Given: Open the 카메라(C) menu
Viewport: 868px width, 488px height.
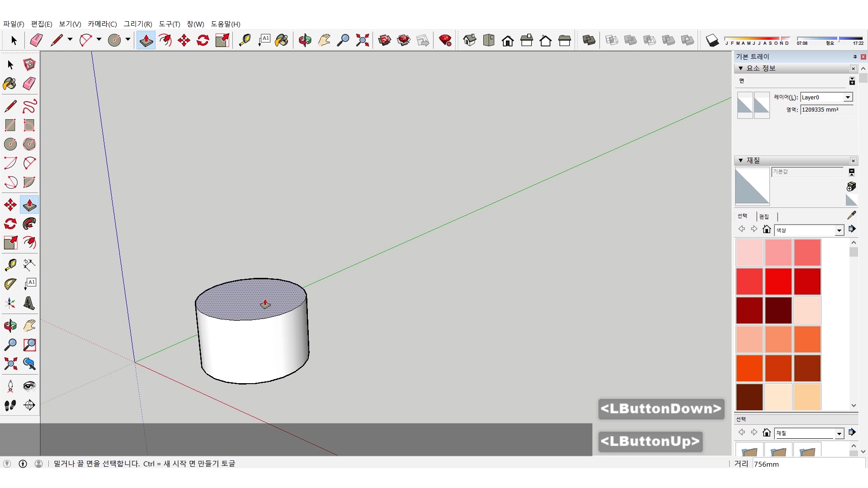Looking at the screenshot, I should [x=102, y=24].
